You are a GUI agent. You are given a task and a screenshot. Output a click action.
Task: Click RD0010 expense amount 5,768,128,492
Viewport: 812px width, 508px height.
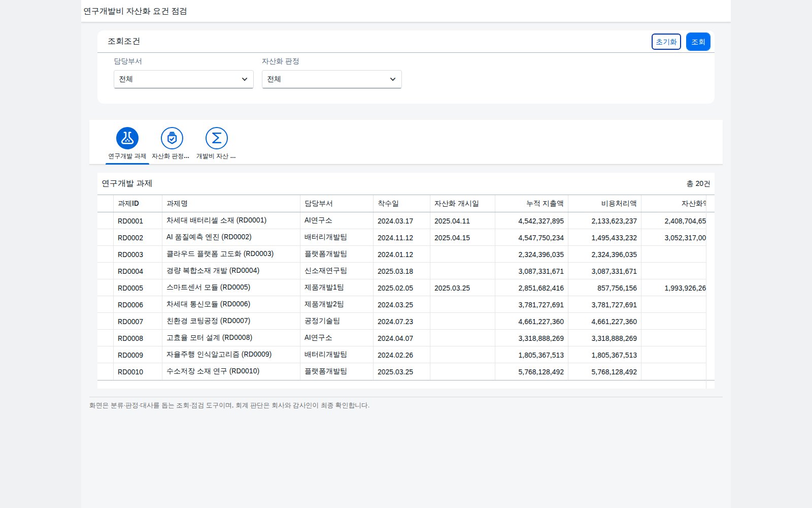tap(614, 372)
